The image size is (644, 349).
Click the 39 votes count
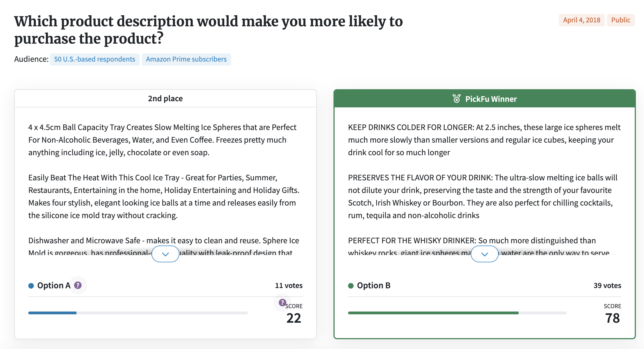click(x=607, y=286)
